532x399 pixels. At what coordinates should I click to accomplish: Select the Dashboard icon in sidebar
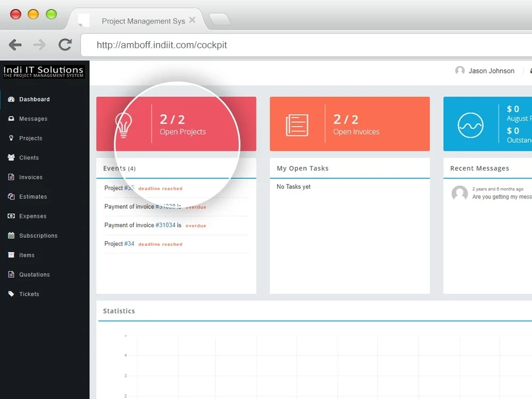click(12, 99)
